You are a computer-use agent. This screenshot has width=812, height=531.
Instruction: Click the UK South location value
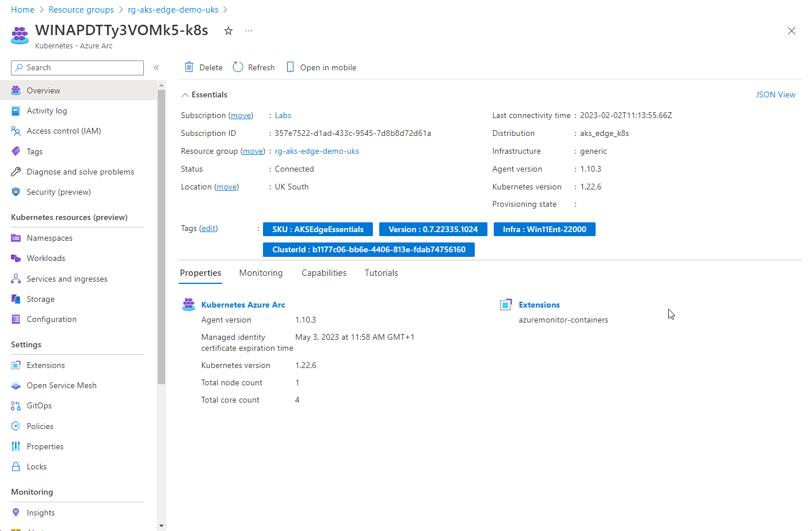point(291,187)
